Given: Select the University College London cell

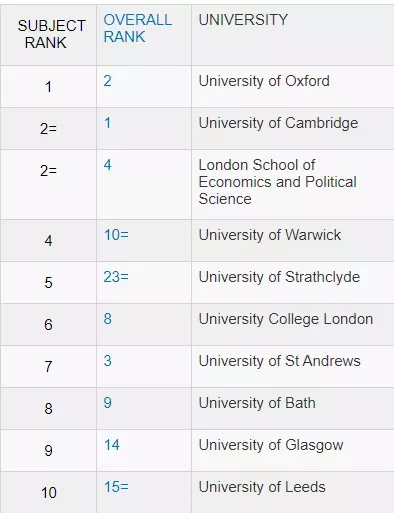Looking at the screenshot, I should click(x=293, y=325).
